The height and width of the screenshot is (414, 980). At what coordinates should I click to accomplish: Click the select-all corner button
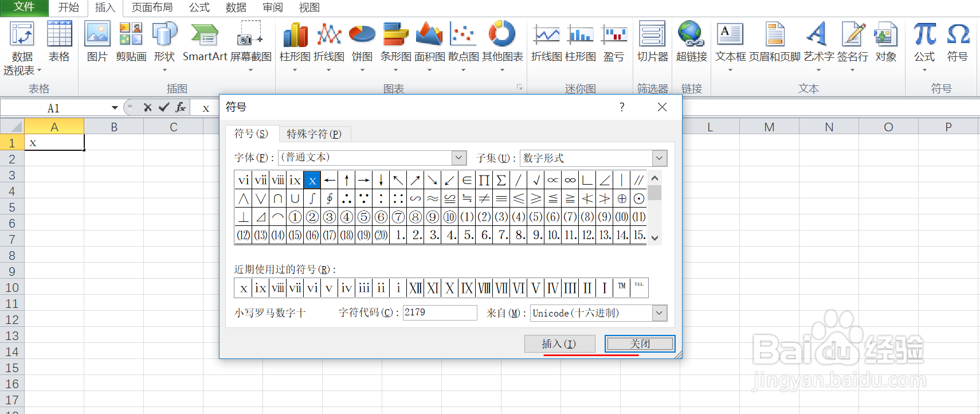coord(12,127)
